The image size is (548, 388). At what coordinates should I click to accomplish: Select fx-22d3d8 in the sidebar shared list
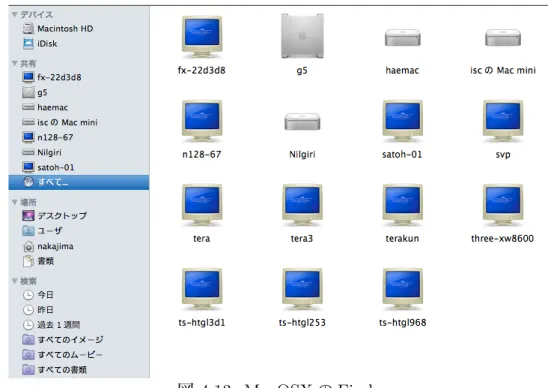tap(79, 77)
